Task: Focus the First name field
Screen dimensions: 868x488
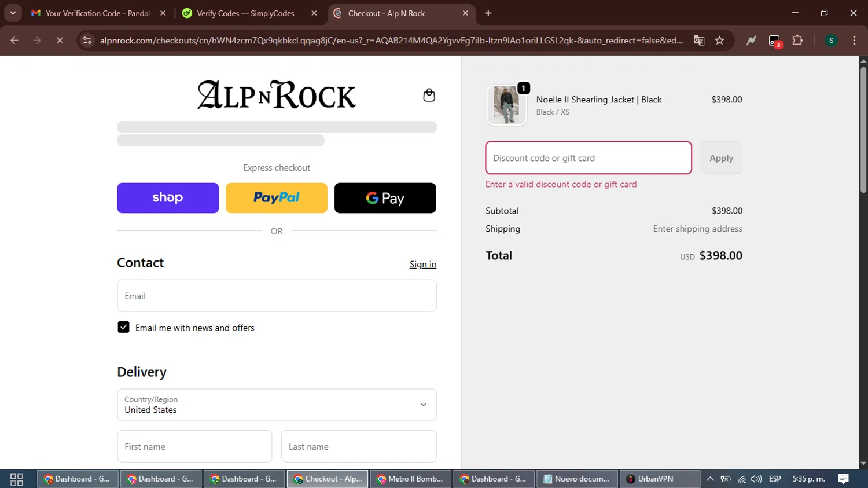Action: (194, 446)
